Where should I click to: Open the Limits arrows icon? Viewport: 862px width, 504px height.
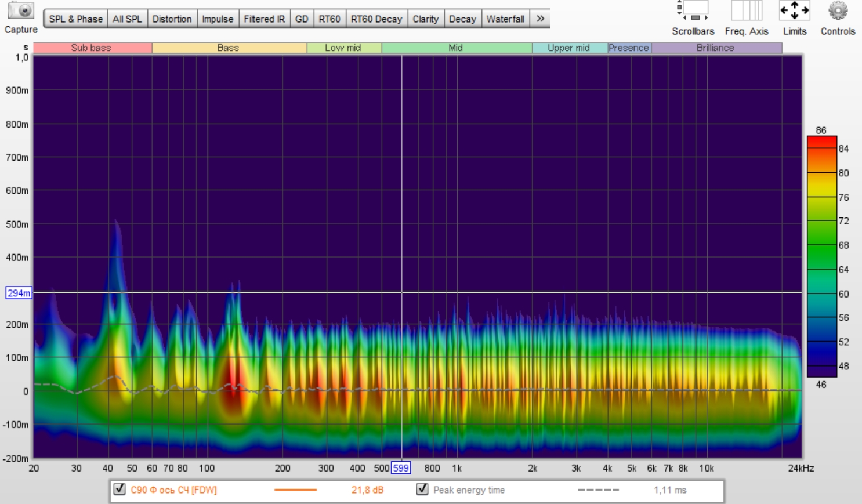(x=794, y=11)
